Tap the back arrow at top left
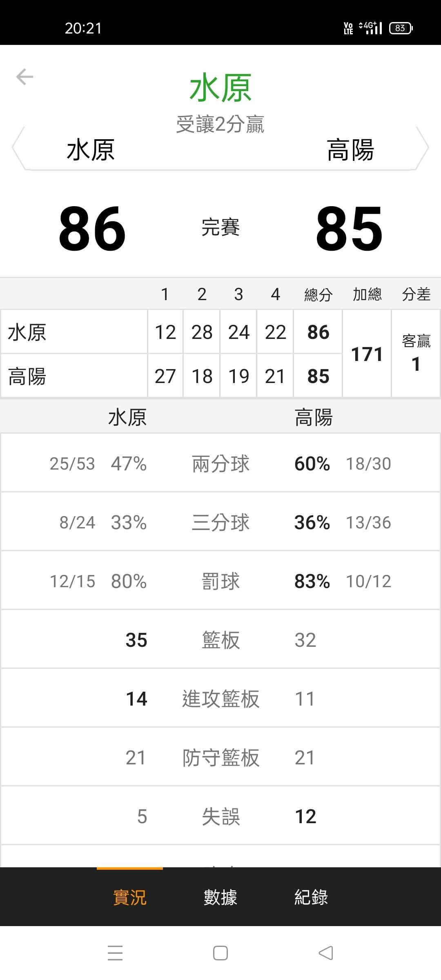The image size is (441, 980). (x=24, y=77)
